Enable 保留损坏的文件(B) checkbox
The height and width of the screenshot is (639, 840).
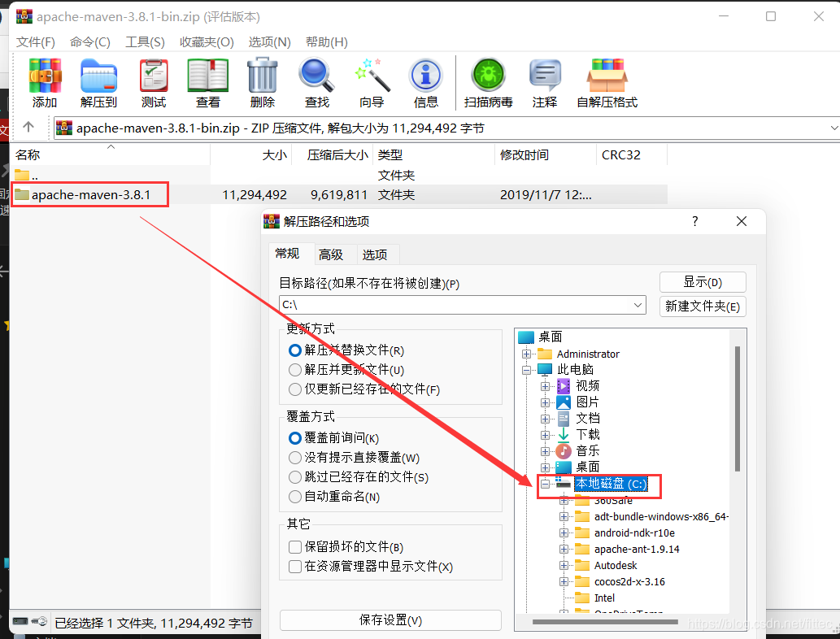click(294, 547)
